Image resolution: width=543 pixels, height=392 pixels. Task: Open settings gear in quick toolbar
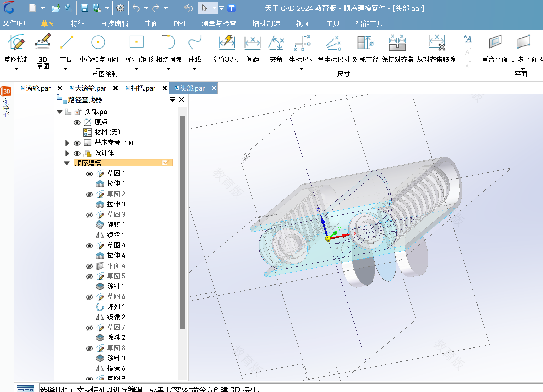tap(120, 8)
